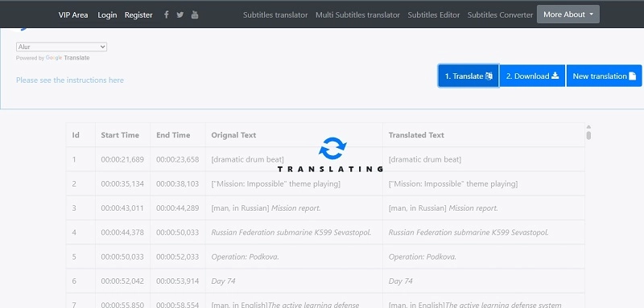
Task: Open the Twitter icon link
Action: 180,14
